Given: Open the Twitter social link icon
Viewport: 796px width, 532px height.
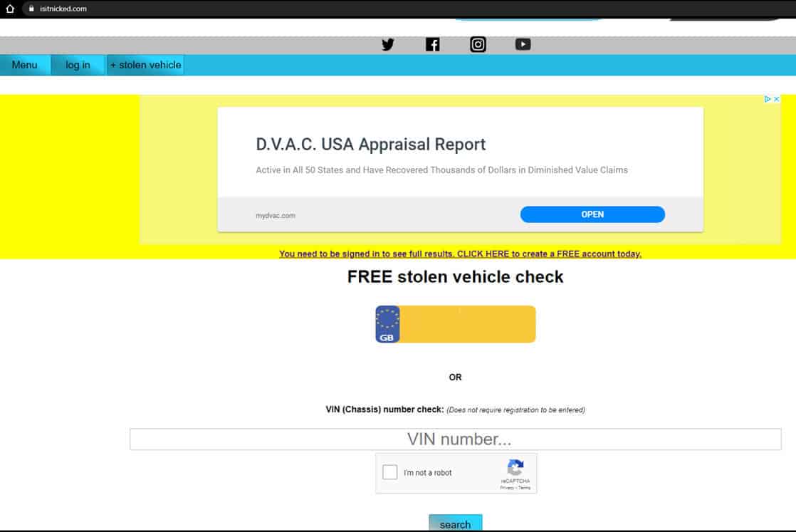Looking at the screenshot, I should click(388, 45).
